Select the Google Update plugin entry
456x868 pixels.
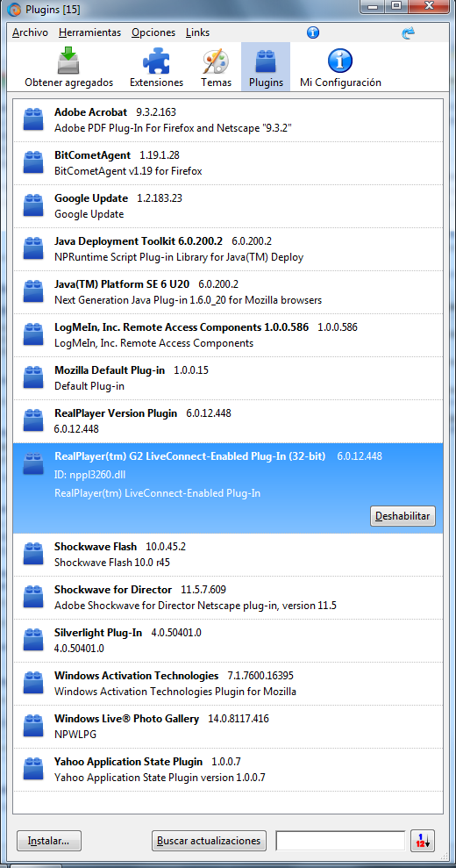tap(227, 206)
